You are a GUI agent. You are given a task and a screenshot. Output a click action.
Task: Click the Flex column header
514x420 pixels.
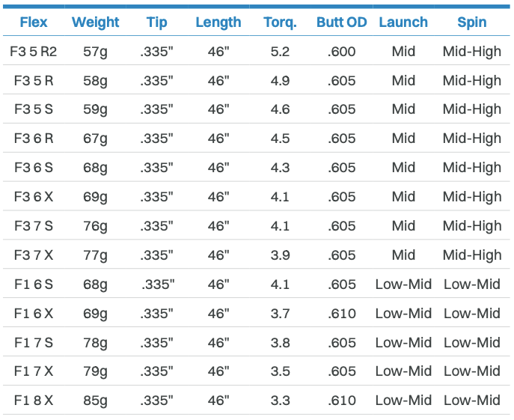click(34, 22)
